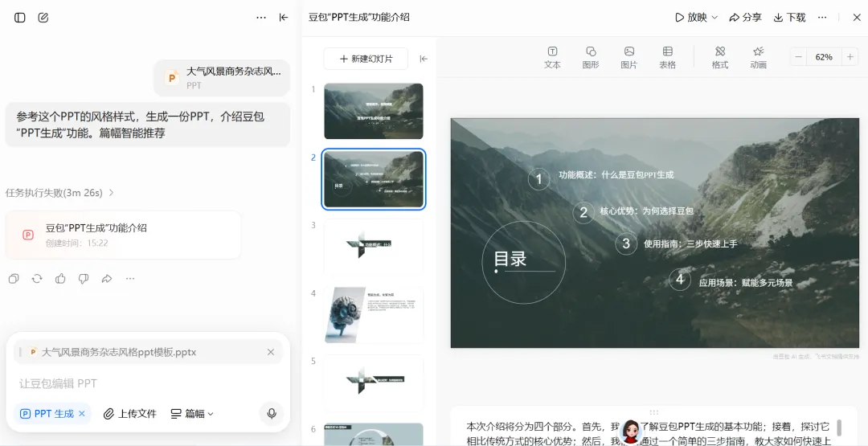Focus the 让豆包编辑 PPT input field
The height and width of the screenshot is (446, 868).
(148, 383)
